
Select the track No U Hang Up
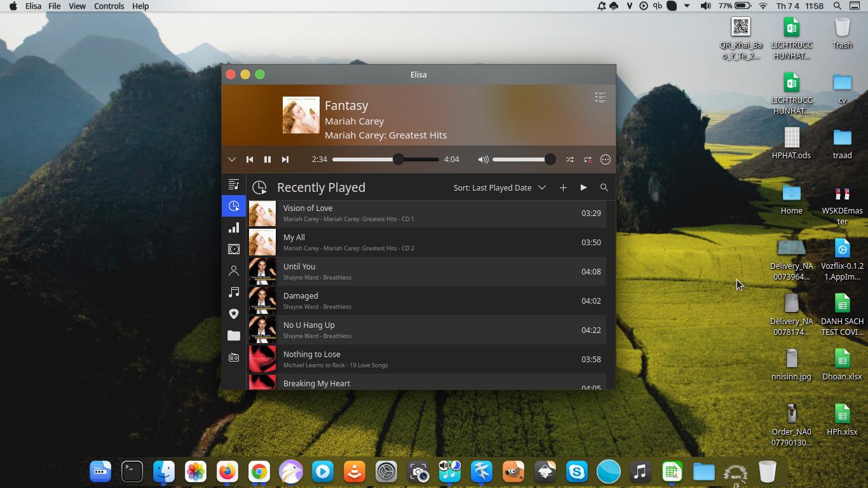[x=426, y=330]
